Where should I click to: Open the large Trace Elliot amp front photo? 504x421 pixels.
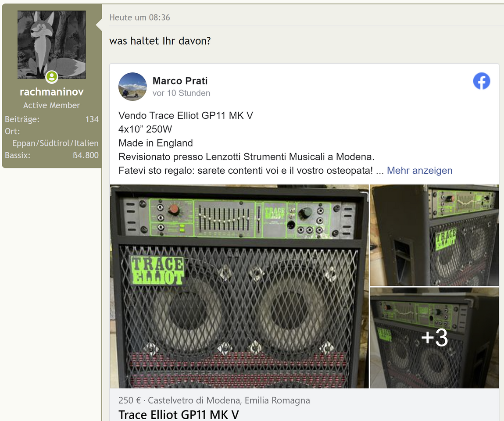tap(239, 286)
